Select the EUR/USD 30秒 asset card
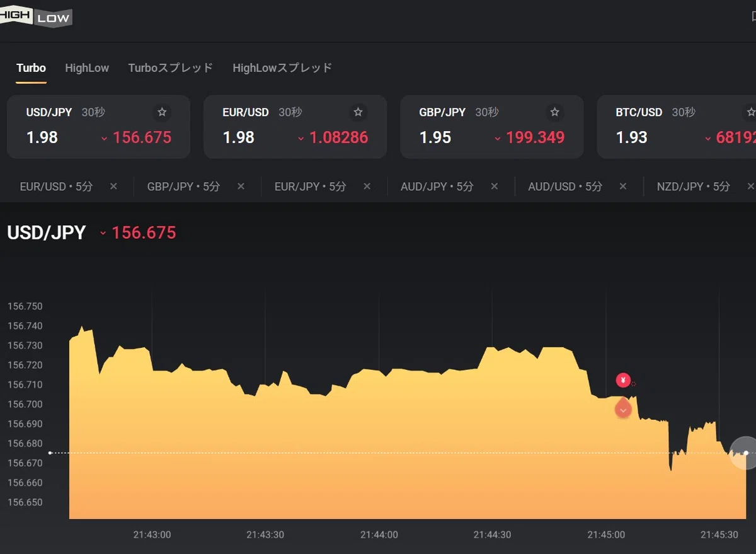The height and width of the screenshot is (554, 756). point(295,127)
